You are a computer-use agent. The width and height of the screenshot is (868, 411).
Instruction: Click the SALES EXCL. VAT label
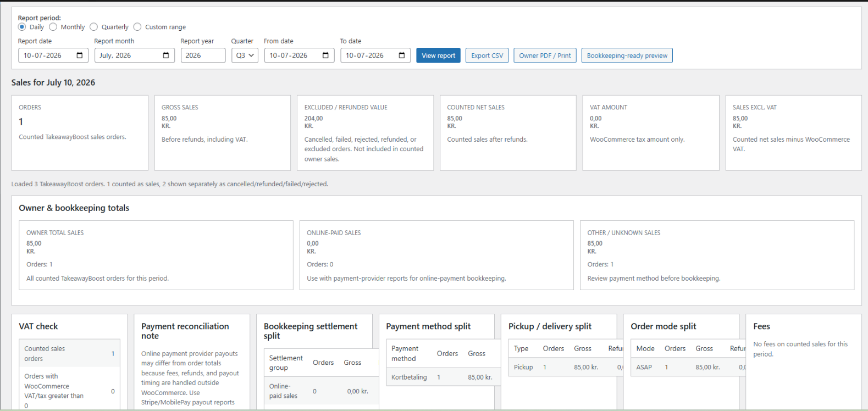[x=754, y=107]
